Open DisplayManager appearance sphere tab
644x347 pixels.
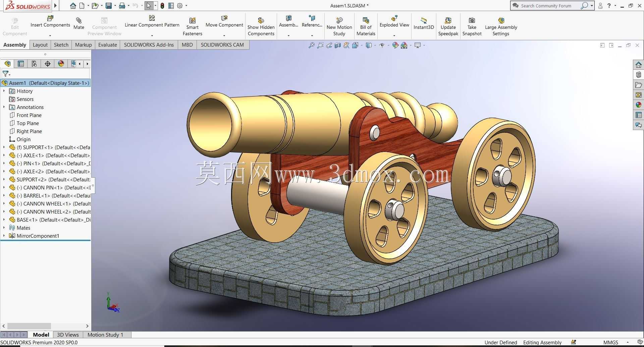(x=61, y=64)
